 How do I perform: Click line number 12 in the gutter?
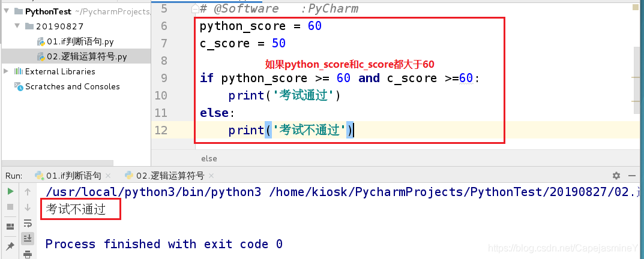(161, 130)
